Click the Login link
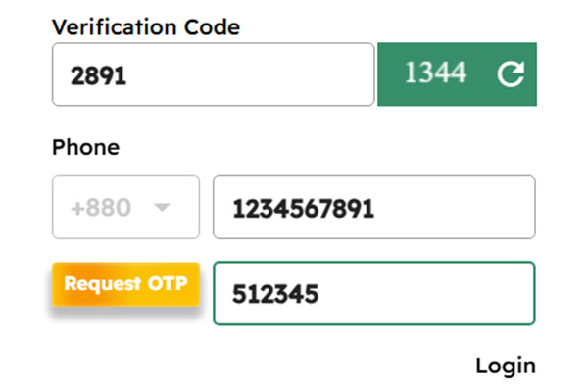This screenshot has height=392, width=588. coord(506,366)
